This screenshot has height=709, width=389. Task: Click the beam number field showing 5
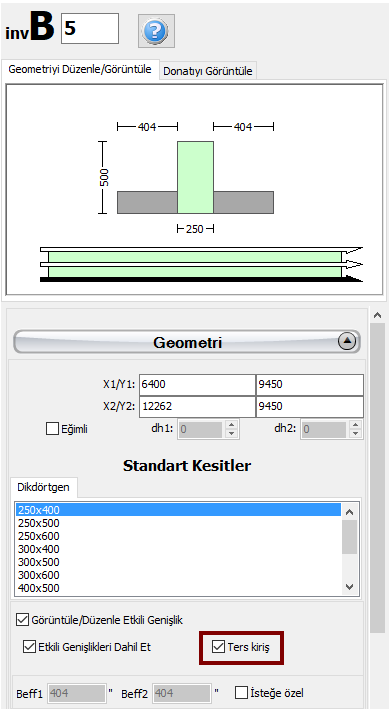click(x=90, y=28)
